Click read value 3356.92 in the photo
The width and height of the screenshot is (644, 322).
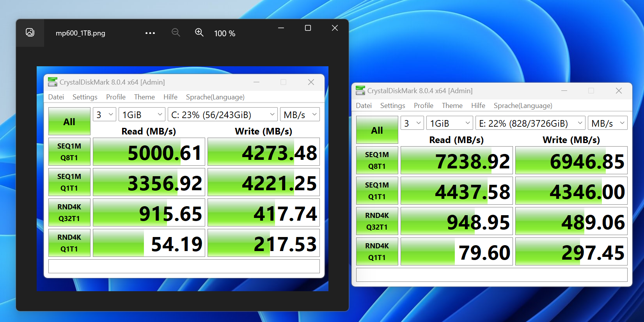coord(149,182)
